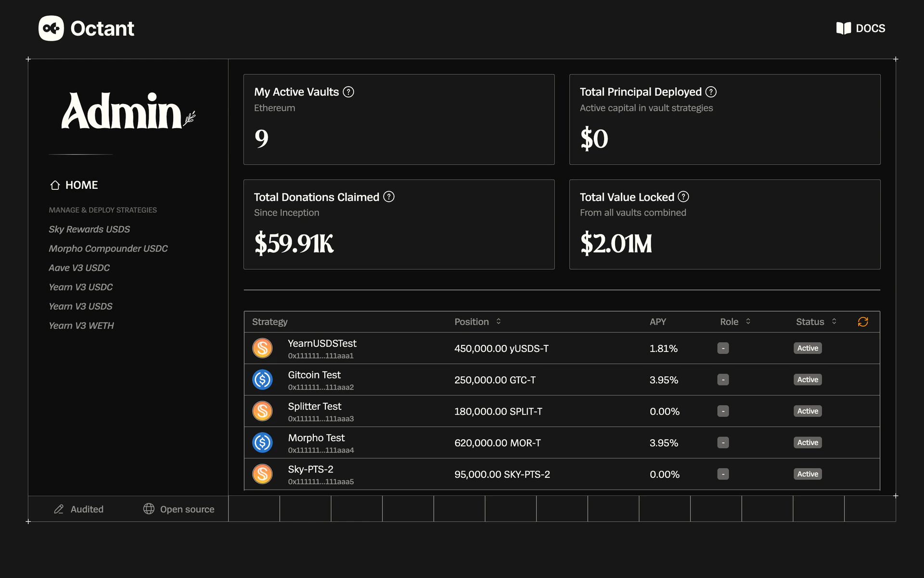Open the DOCS book icon

pos(844,28)
